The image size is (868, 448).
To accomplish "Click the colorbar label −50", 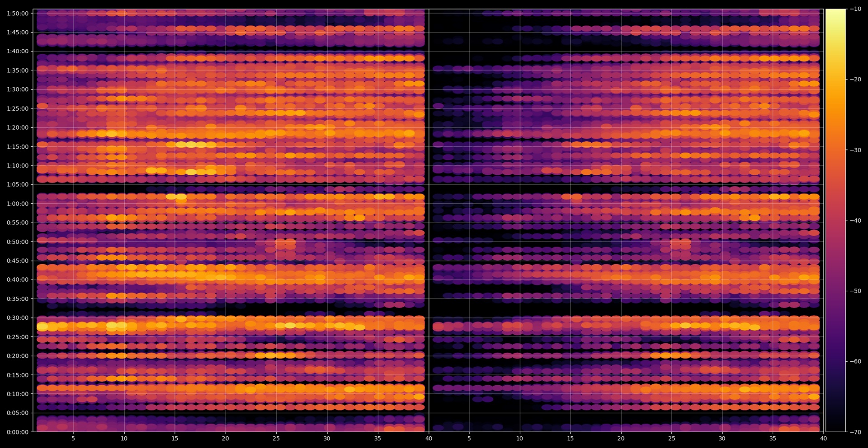I will click(x=855, y=291).
